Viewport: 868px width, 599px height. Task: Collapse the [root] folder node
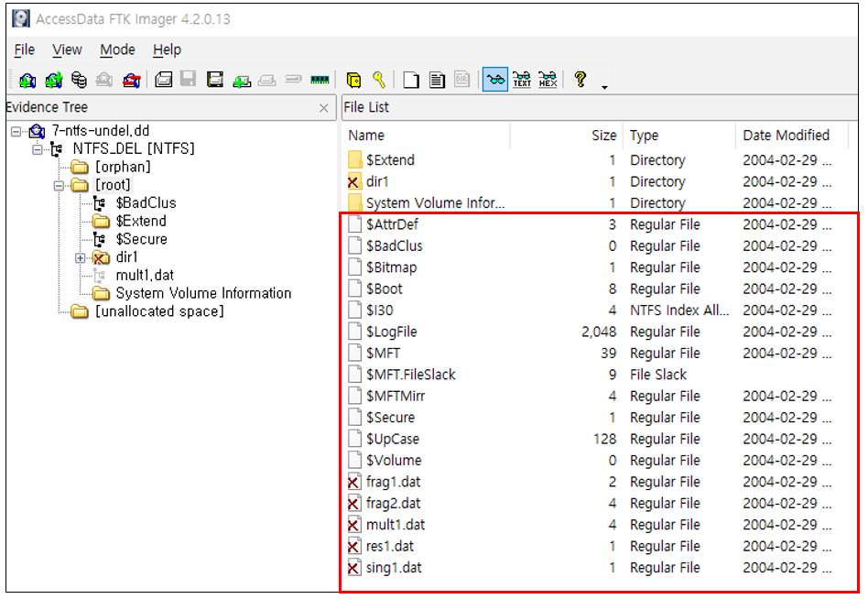pyautogui.click(x=59, y=185)
